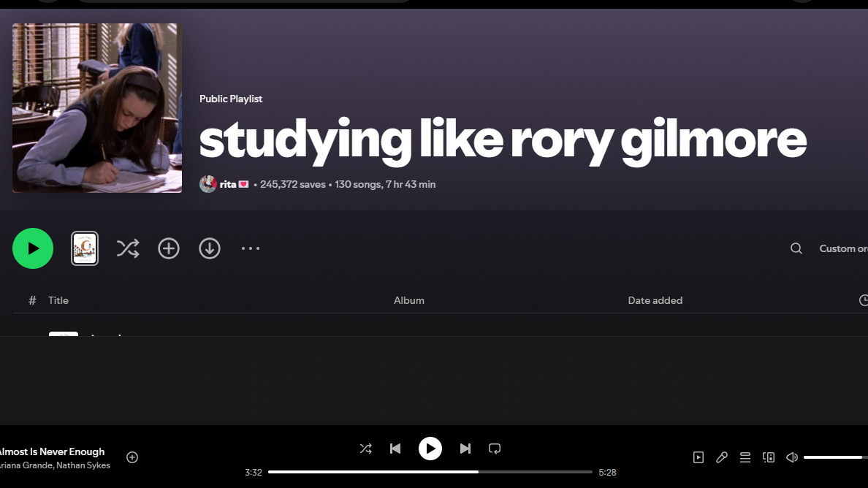The height and width of the screenshot is (488, 868).
Task: Show lyrics with microphone icon
Action: coord(722,457)
